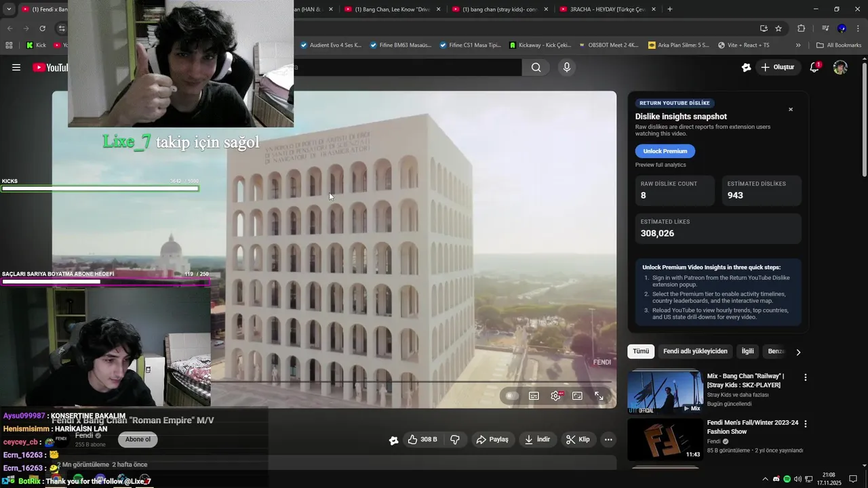Click the Unlock Premium button
868x488 pixels.
(x=665, y=151)
